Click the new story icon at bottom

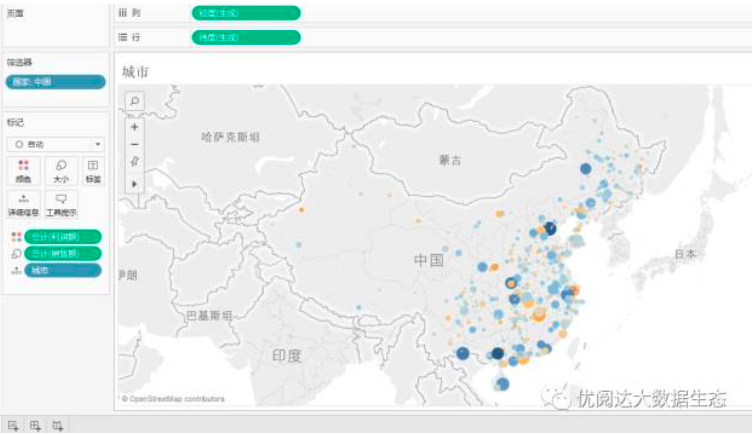tap(58, 425)
